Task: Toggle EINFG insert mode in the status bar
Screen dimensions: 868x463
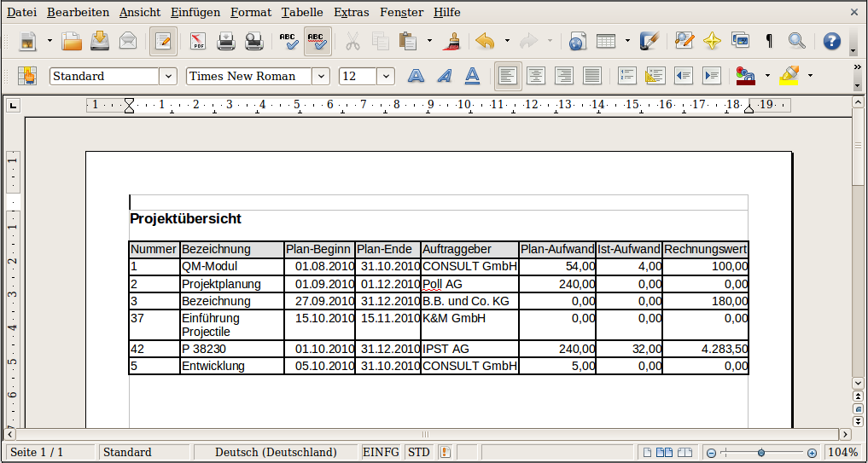Action: (x=381, y=452)
